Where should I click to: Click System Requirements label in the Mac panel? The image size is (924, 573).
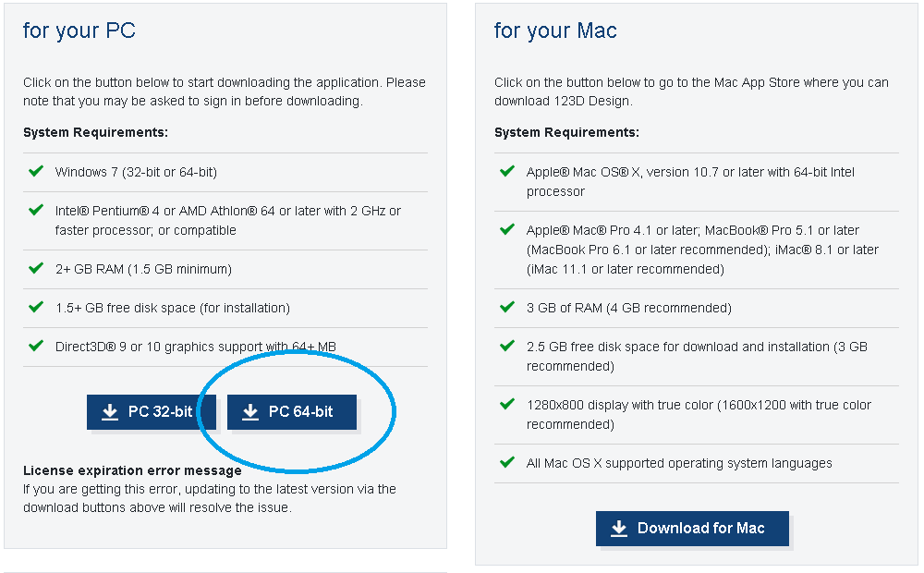[x=566, y=132]
